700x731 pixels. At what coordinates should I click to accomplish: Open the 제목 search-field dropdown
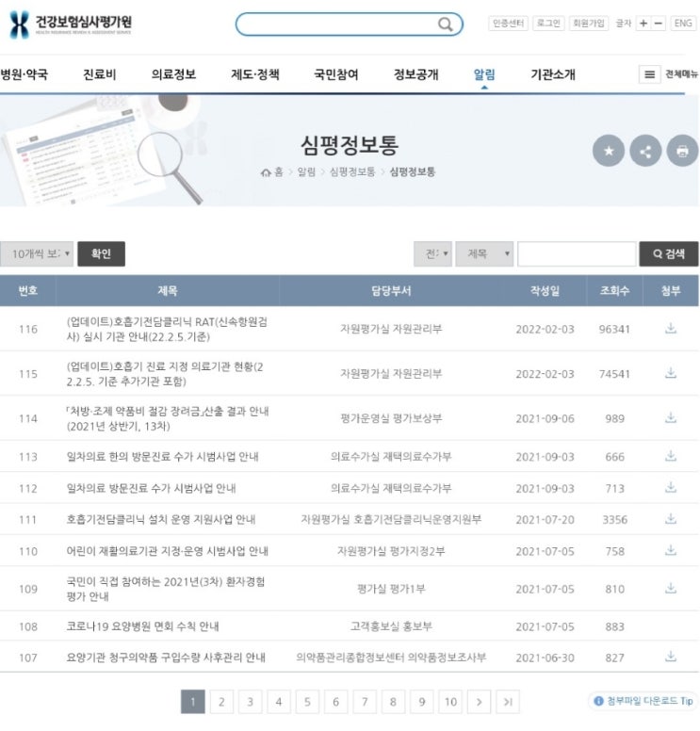[x=484, y=253]
